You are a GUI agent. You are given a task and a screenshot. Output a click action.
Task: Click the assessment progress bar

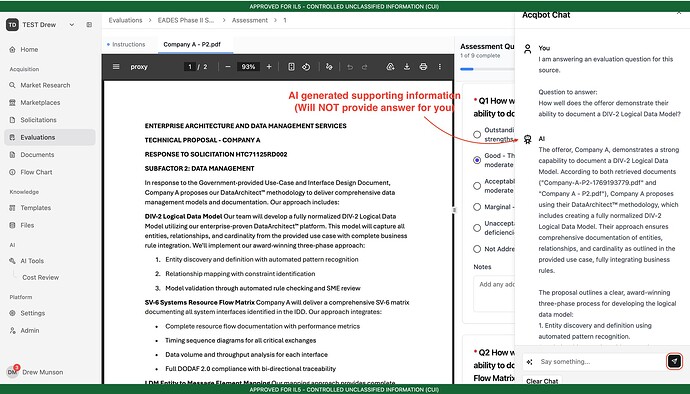487,69
